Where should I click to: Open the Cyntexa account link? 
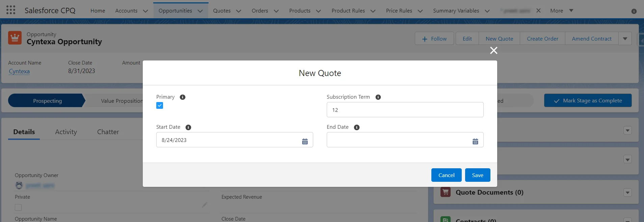19,71
